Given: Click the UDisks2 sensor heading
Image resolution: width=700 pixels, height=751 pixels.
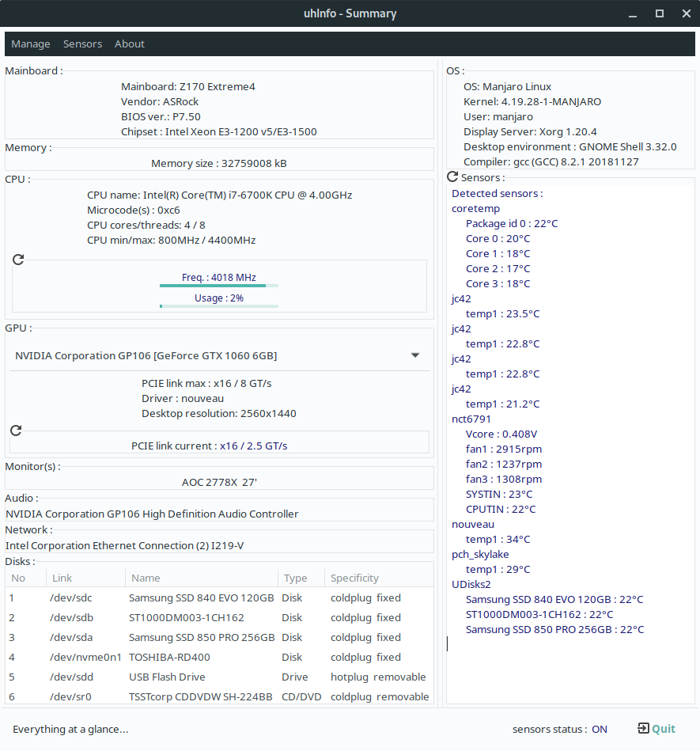Looking at the screenshot, I should pyautogui.click(x=471, y=584).
